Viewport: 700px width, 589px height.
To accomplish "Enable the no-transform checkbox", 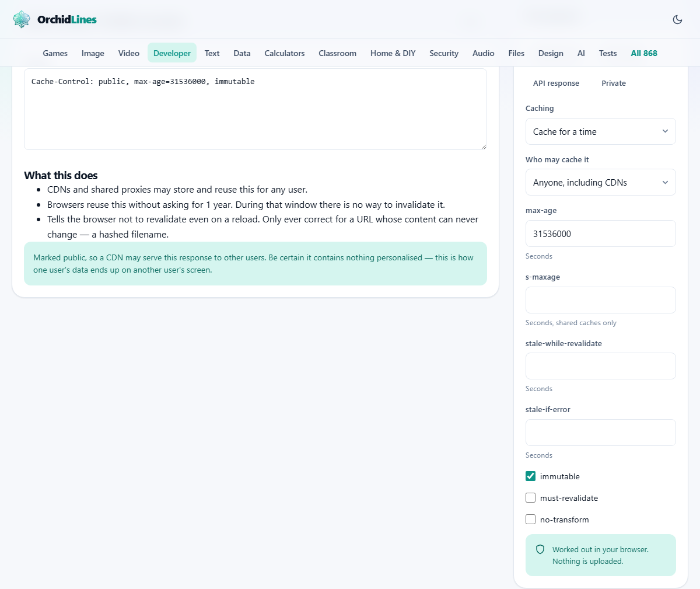I will pos(530,520).
